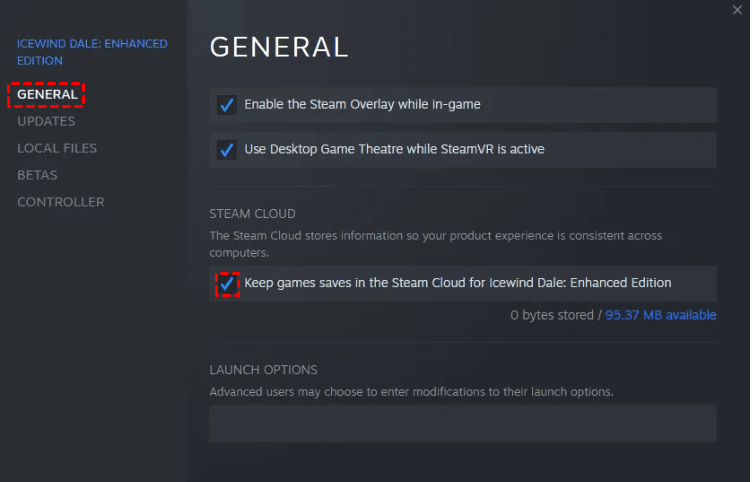Image resolution: width=752 pixels, height=482 pixels.
Task: Switch to the UPDATES tab
Action: [x=46, y=121]
